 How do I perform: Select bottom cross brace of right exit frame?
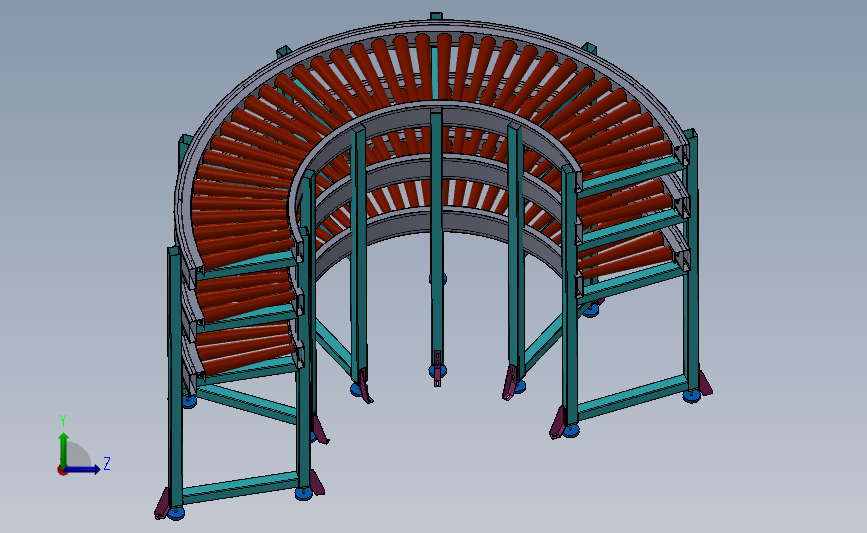click(633, 396)
